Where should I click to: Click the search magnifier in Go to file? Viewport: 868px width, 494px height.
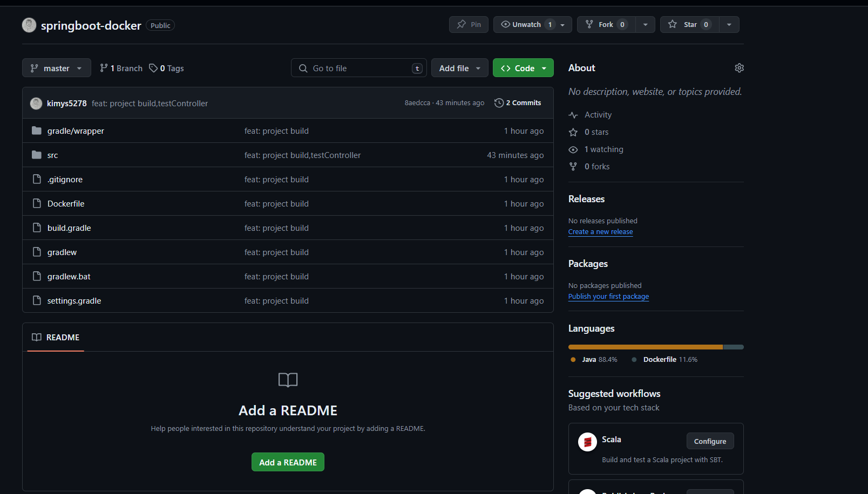[303, 68]
